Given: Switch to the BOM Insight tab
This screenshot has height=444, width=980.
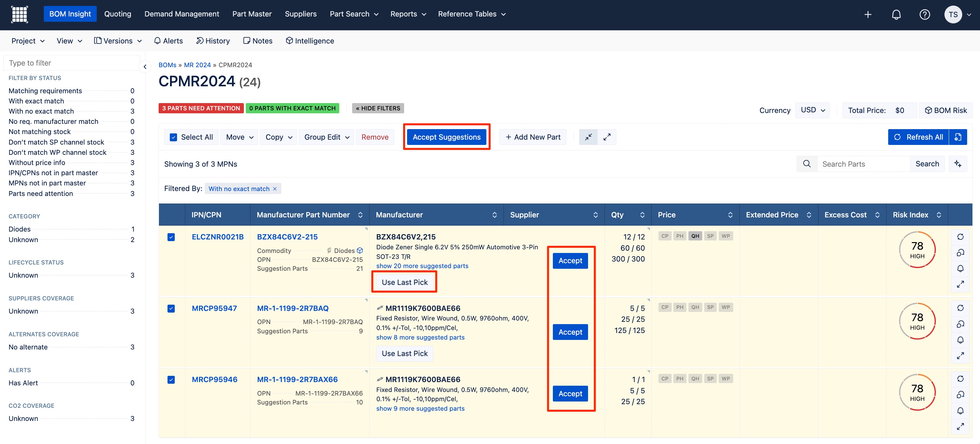Looking at the screenshot, I should pyautogui.click(x=70, y=14).
